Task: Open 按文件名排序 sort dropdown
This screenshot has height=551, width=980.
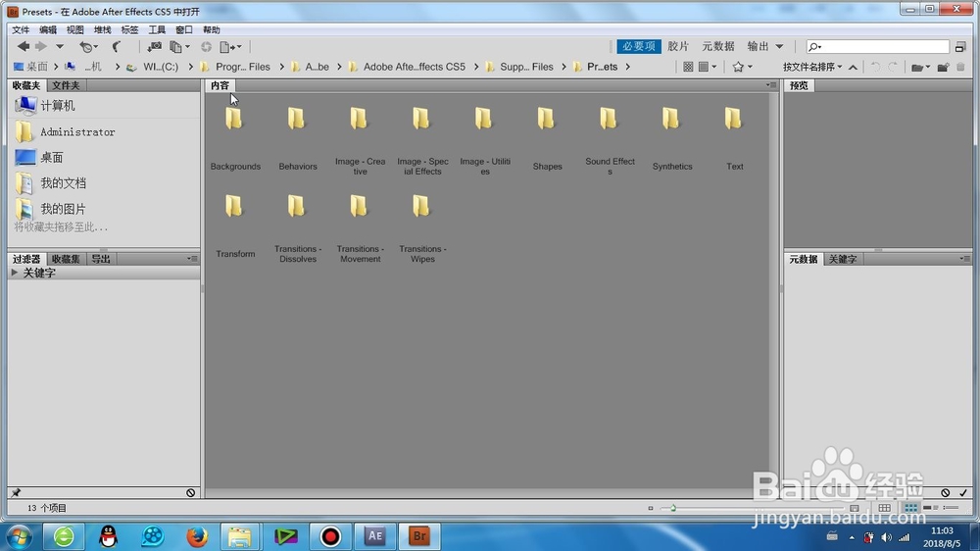Action: tap(812, 67)
